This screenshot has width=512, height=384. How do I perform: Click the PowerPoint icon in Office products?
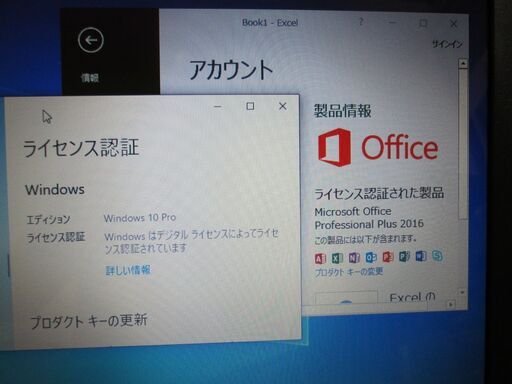388,257
